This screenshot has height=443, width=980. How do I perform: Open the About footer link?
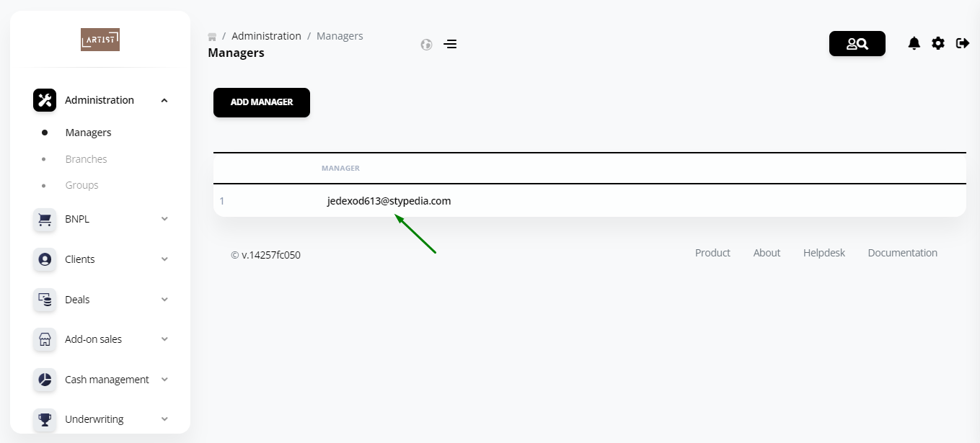[767, 253]
